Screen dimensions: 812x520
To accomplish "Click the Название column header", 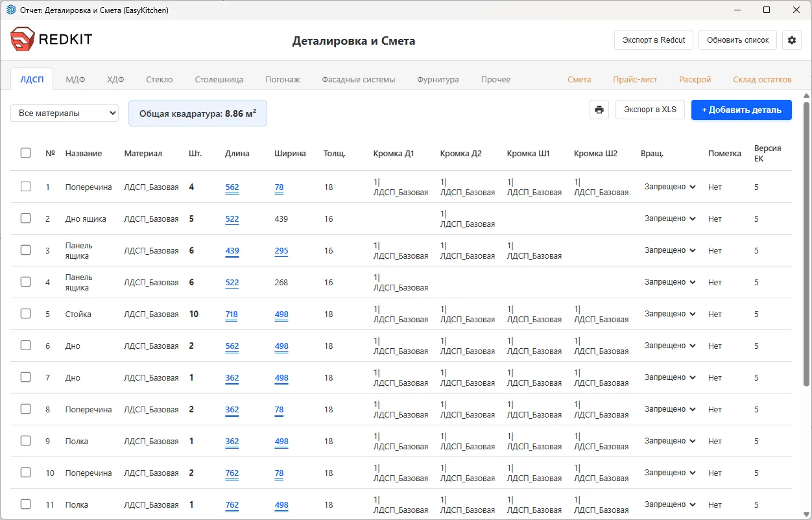I will click(84, 154).
